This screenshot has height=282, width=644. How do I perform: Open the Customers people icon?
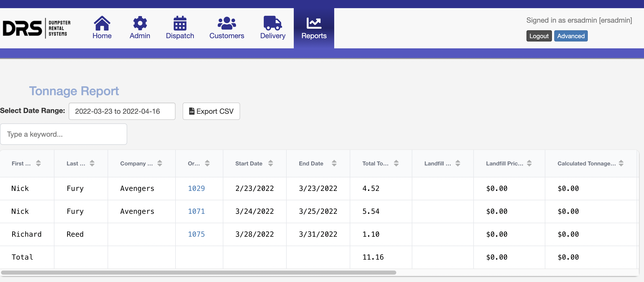(227, 23)
